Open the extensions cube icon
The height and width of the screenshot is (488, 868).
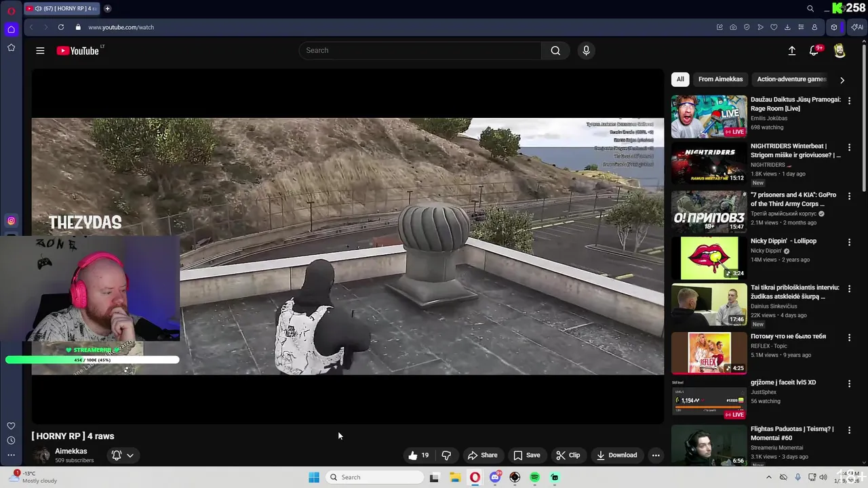click(x=834, y=27)
